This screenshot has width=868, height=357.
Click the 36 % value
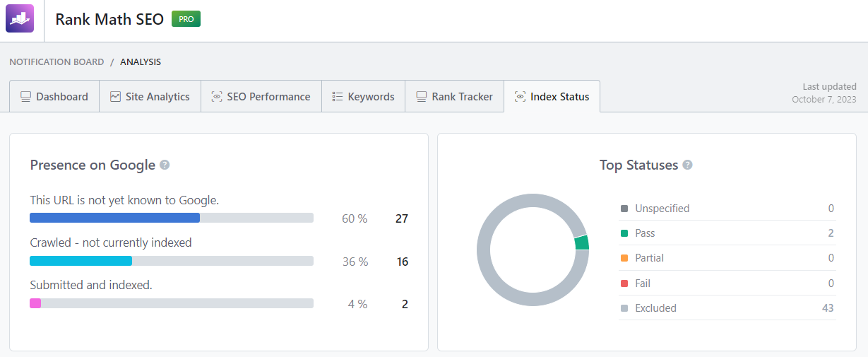pos(355,262)
